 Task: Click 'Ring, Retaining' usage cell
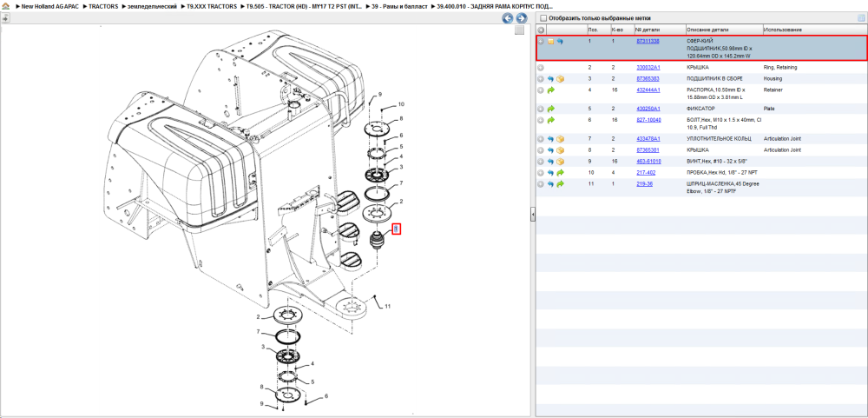click(779, 68)
